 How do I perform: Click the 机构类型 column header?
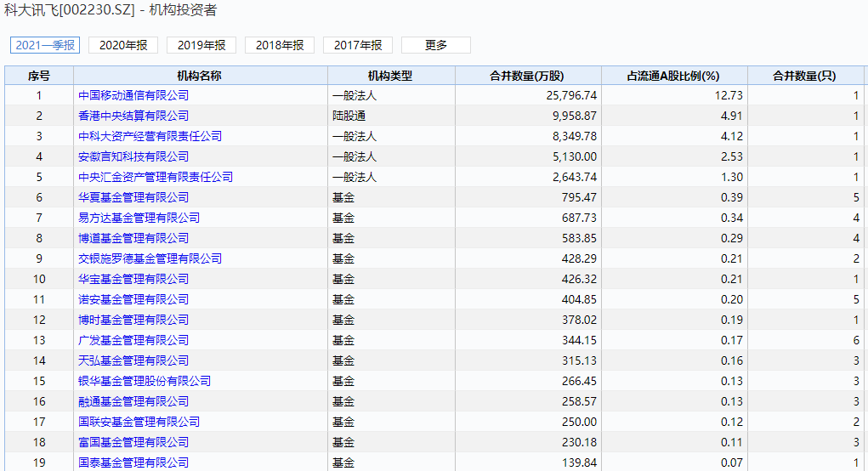pyautogui.click(x=391, y=76)
